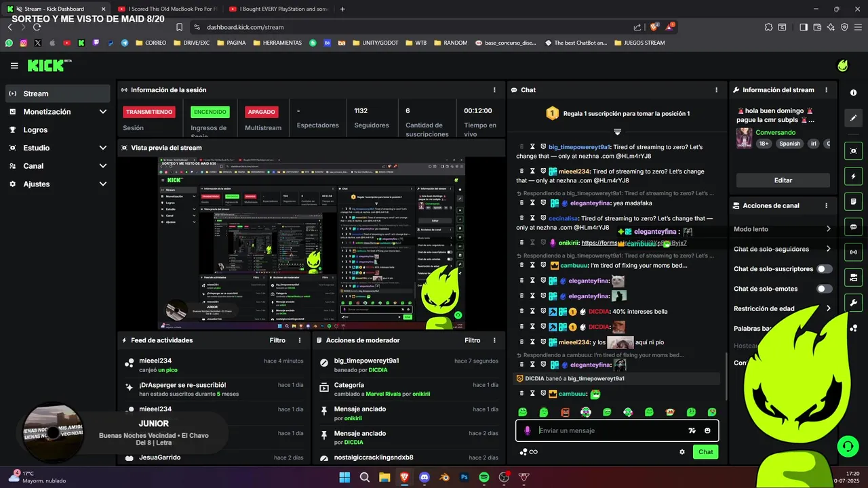Open the hamburger menu beside the Kick logo
Screen dimensions: 868x488
(14, 66)
